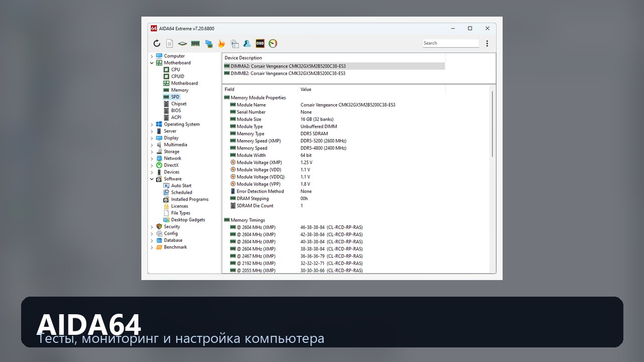Open the OSD panel icon

[x=260, y=44]
